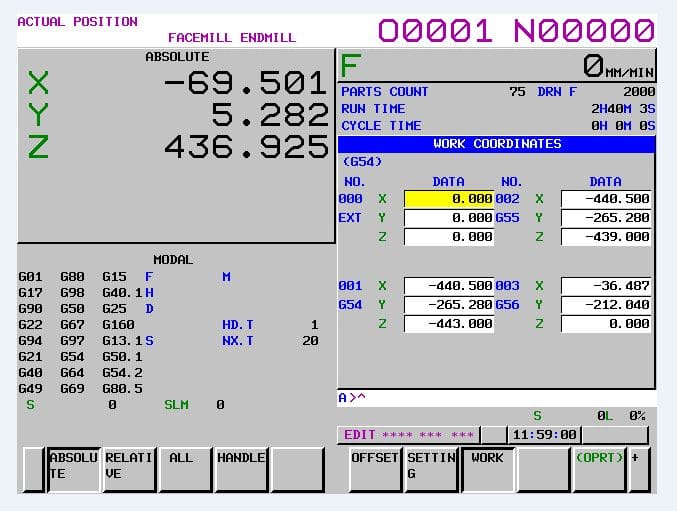This screenshot has width=677, height=511.
Task: Select the G55 Y field -265.280
Action: 606,218
